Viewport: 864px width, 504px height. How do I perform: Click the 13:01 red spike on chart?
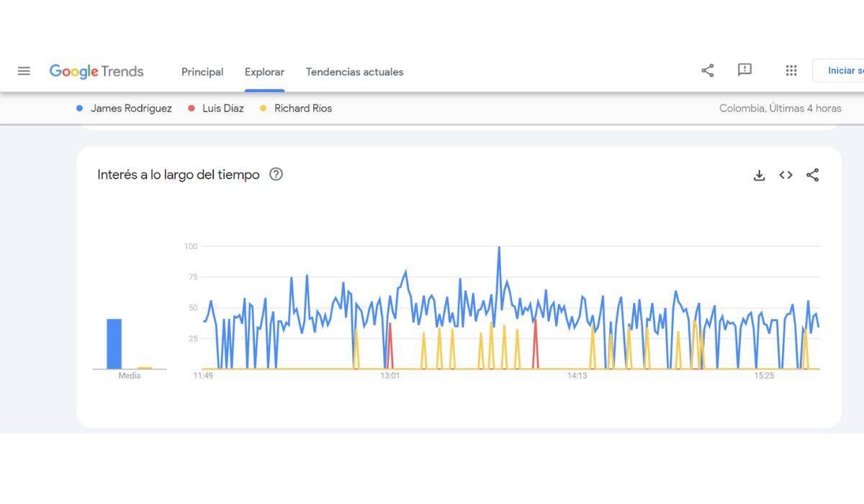[x=390, y=325]
